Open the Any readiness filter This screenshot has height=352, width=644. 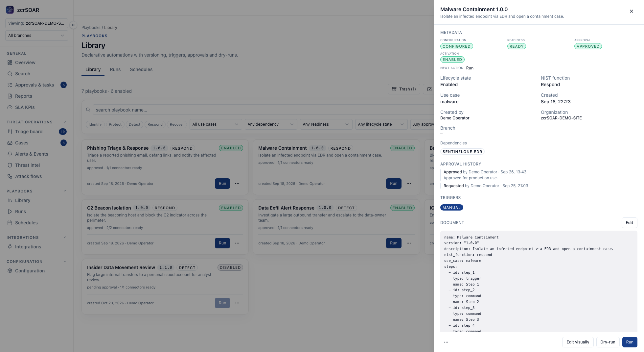pos(326,124)
